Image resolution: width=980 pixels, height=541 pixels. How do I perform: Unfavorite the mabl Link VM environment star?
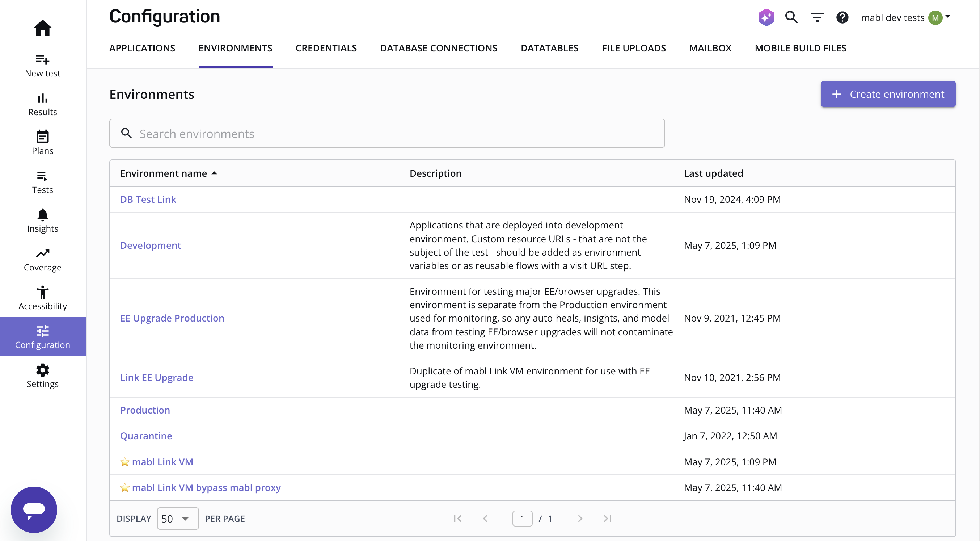click(x=125, y=461)
